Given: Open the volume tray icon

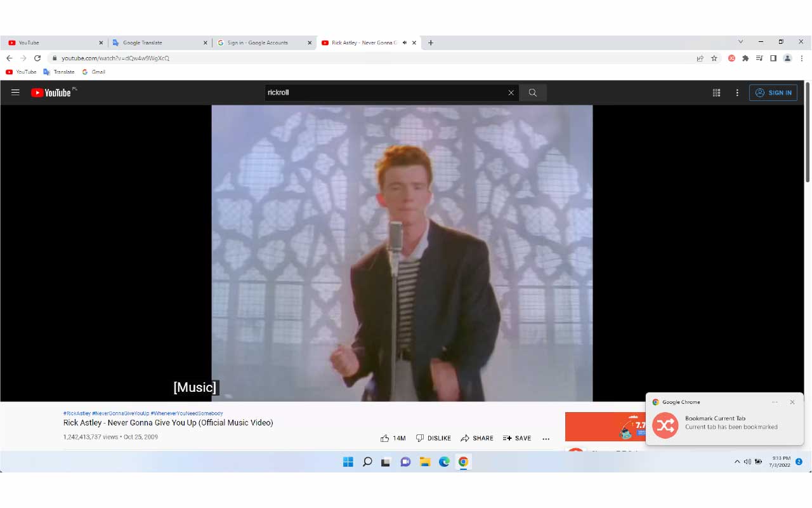Looking at the screenshot, I should pyautogui.click(x=747, y=462).
